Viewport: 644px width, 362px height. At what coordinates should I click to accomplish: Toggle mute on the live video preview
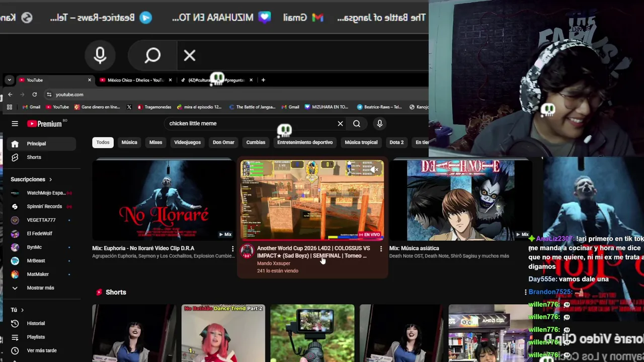[x=374, y=170]
